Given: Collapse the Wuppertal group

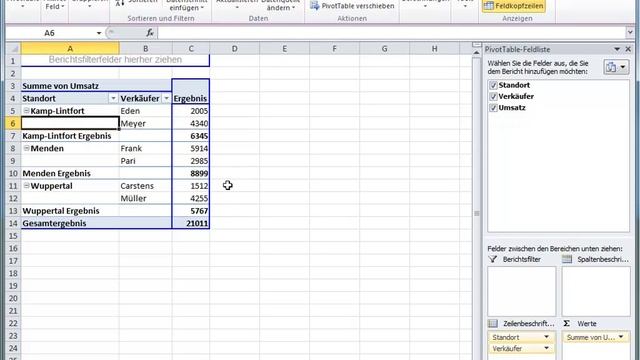Looking at the screenshot, I should pos(26,186).
